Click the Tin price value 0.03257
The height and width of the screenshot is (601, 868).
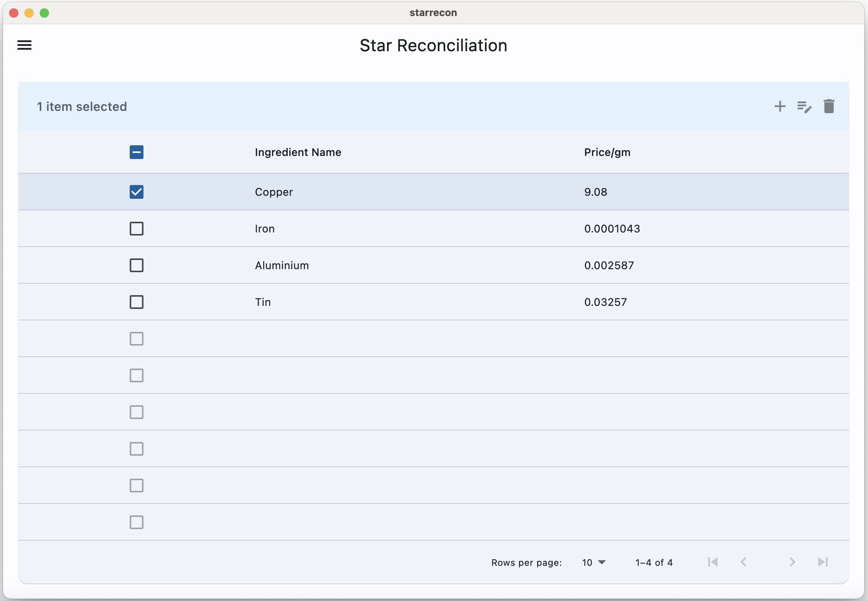[605, 302]
